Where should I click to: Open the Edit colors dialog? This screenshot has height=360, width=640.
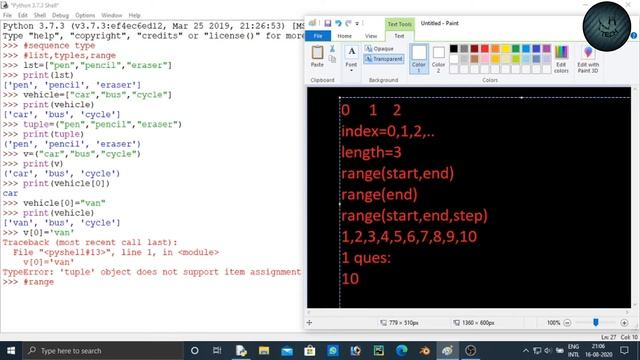[x=561, y=59]
